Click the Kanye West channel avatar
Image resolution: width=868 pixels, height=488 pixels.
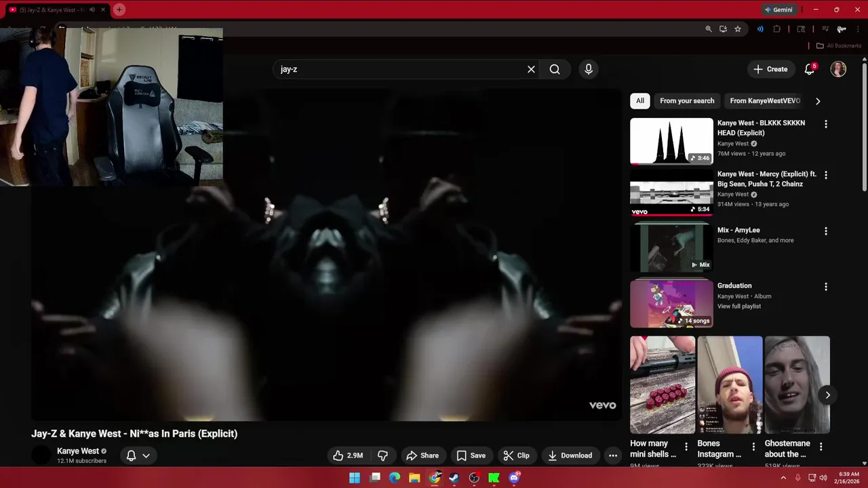click(x=41, y=455)
